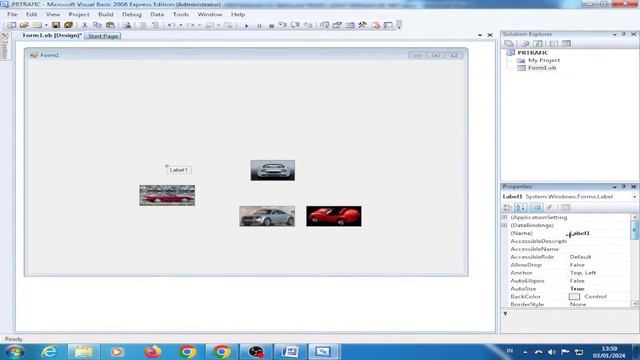Click the Properties Window toolbar icon
Screen dimensions: 640x360
pos(337,25)
